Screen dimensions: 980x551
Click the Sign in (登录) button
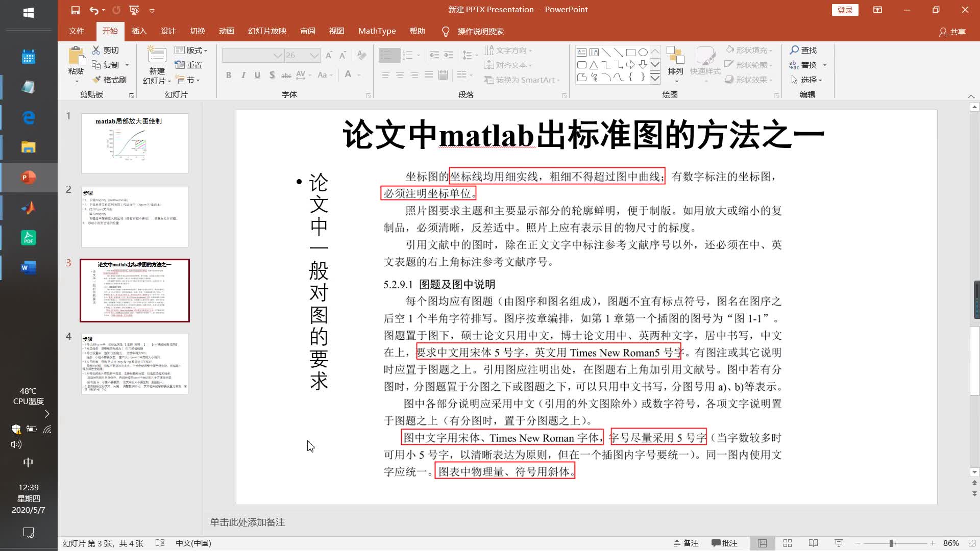point(845,10)
